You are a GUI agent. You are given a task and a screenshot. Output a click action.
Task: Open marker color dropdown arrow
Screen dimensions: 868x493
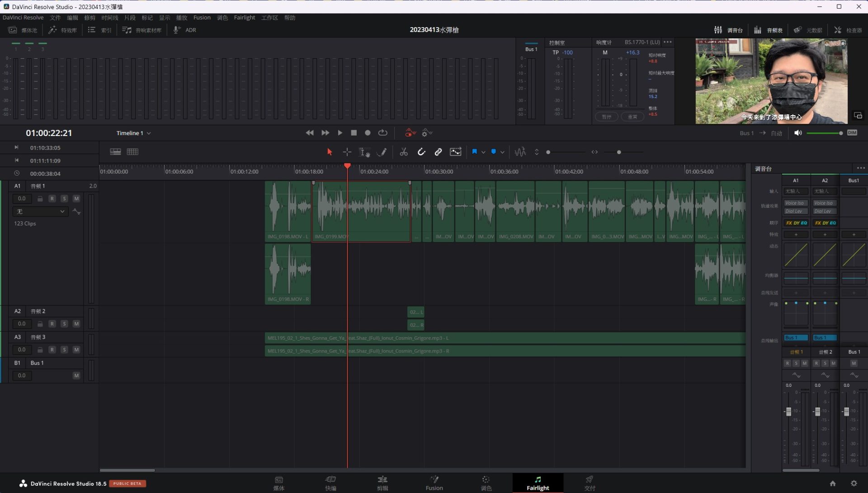502,152
